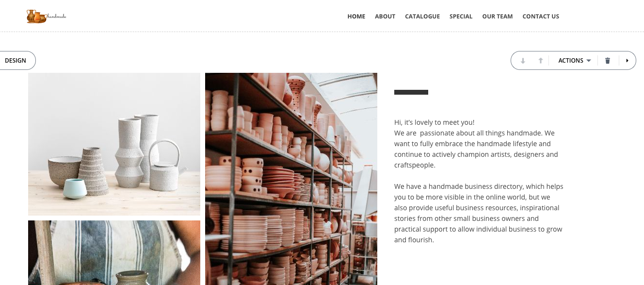Navigate to the CATALOGUE menu item

pos(422,17)
